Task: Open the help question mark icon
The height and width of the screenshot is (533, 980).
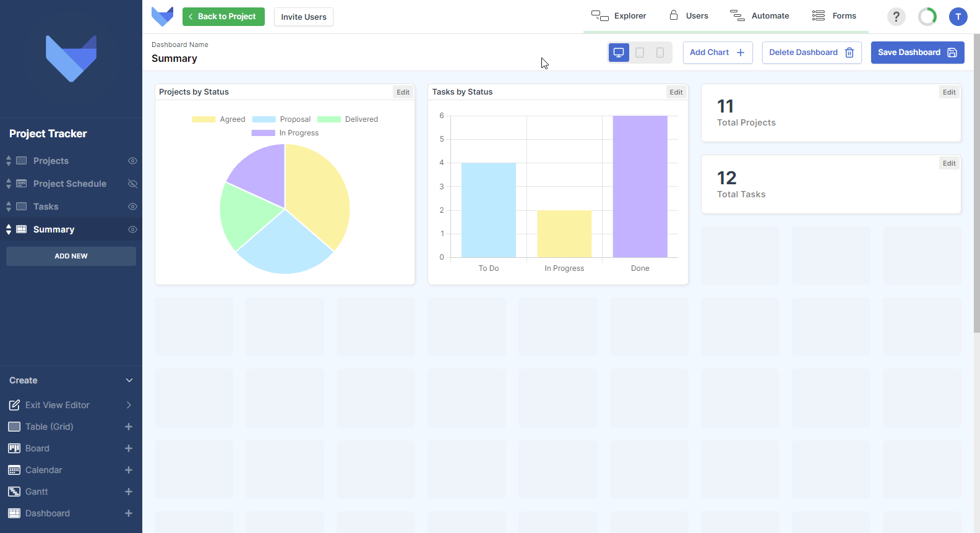Action: (x=896, y=17)
